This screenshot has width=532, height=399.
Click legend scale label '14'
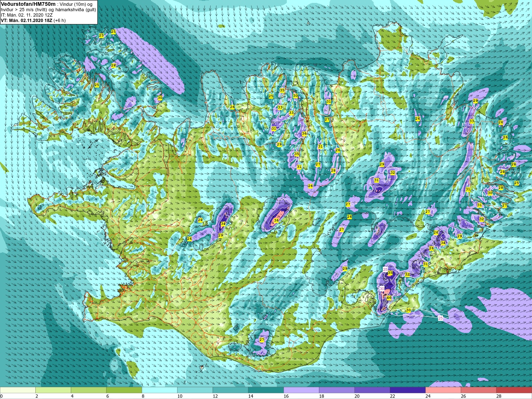[251, 396]
